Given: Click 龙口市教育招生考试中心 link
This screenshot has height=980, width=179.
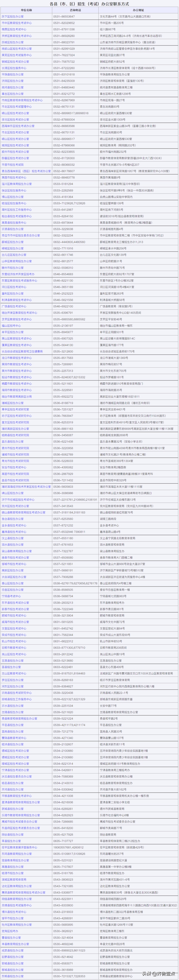Looking at the screenshot, I should tap(17, 358).
